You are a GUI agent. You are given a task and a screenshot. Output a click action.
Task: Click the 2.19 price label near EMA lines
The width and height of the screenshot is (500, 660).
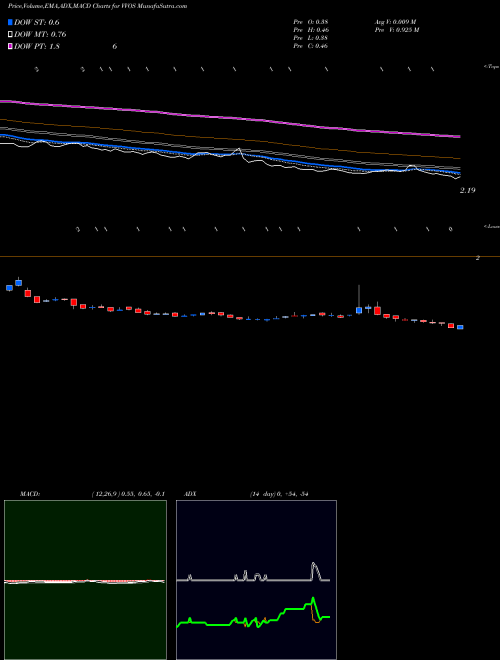pyautogui.click(x=467, y=190)
